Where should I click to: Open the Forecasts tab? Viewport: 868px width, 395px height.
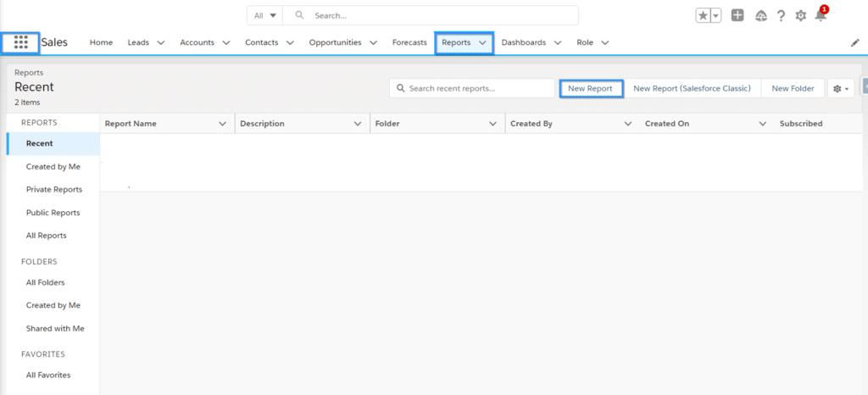click(x=409, y=42)
